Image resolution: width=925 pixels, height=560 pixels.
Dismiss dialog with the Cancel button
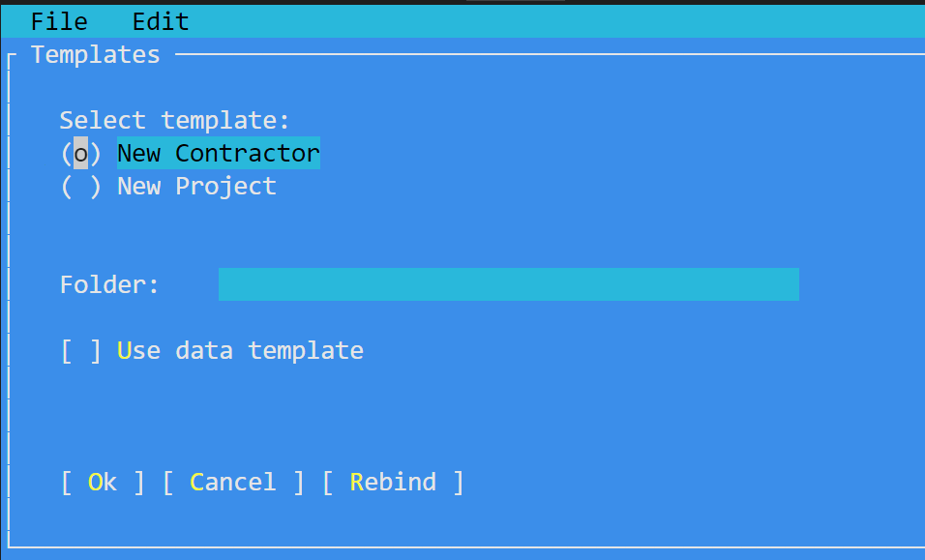pos(233,483)
